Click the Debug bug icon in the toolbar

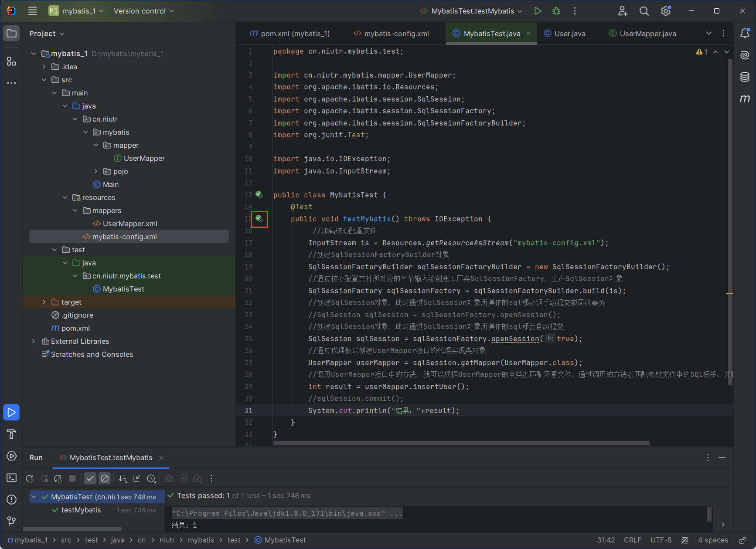[x=556, y=11]
